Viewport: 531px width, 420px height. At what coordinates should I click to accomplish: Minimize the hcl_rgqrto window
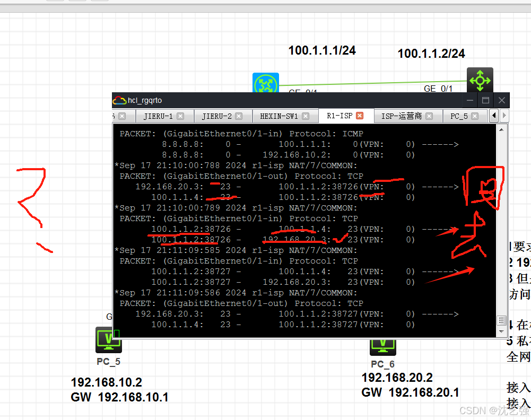pyautogui.click(x=469, y=100)
